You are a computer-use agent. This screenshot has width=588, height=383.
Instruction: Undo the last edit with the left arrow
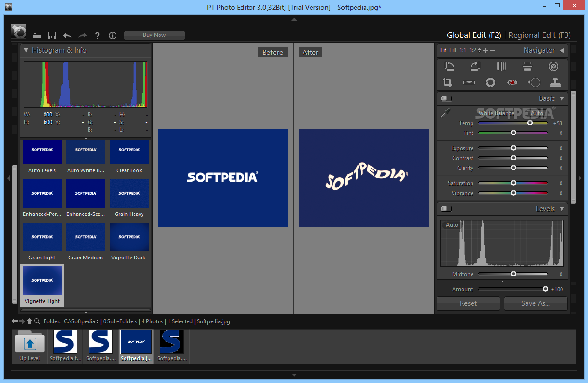coord(67,36)
